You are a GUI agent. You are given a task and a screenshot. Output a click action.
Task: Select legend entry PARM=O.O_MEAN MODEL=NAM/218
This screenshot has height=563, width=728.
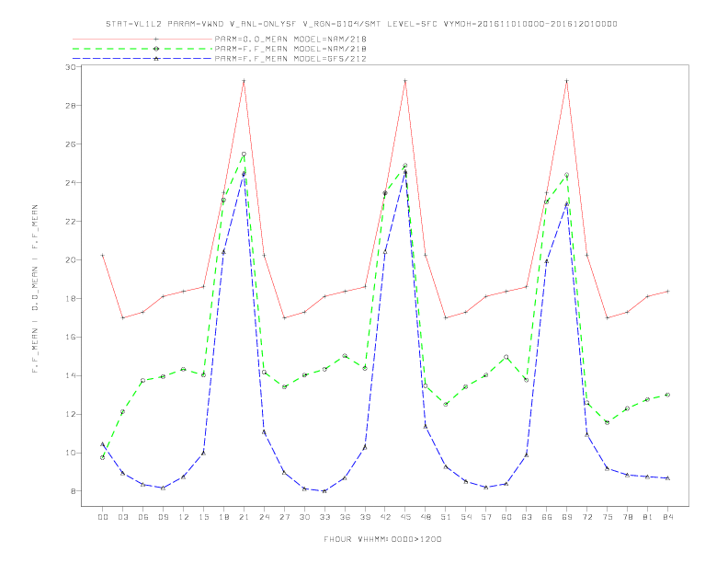tap(290, 39)
